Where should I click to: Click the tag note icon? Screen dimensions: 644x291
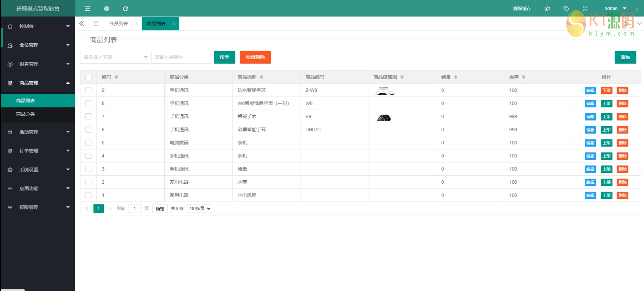point(566,9)
